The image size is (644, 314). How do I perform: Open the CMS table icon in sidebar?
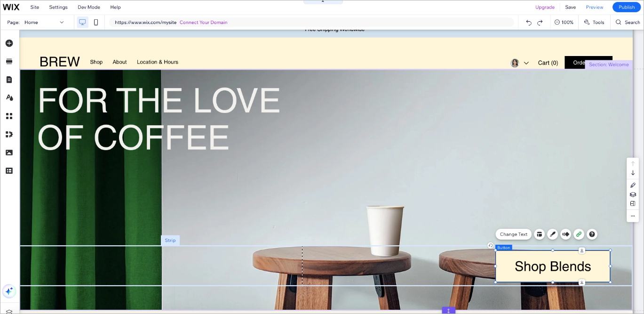pos(9,171)
